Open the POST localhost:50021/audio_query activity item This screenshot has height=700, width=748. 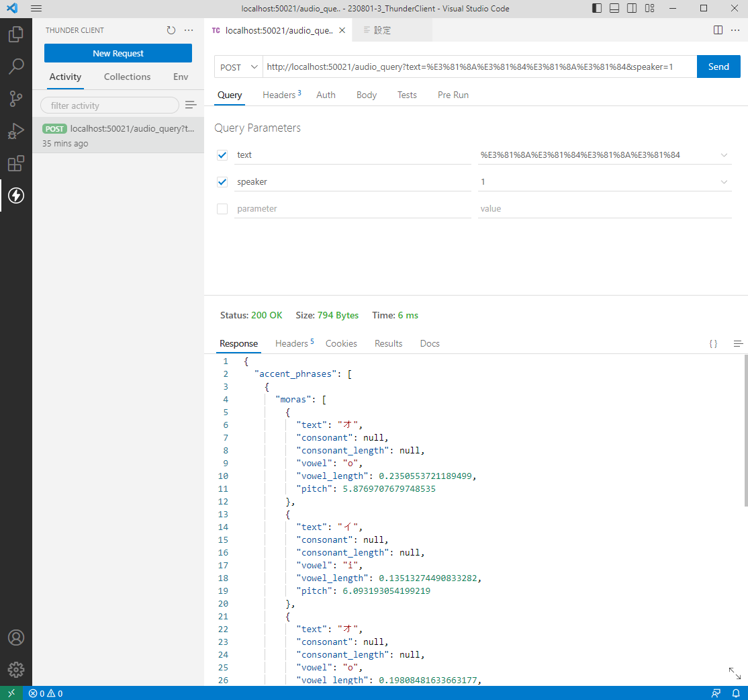click(x=118, y=136)
